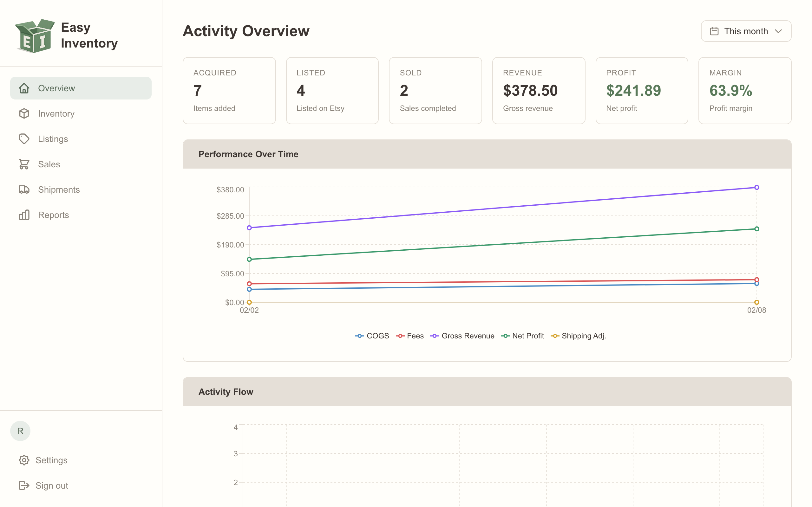Image resolution: width=812 pixels, height=507 pixels.
Task: Sign out of Easy Inventory
Action: click(51, 485)
